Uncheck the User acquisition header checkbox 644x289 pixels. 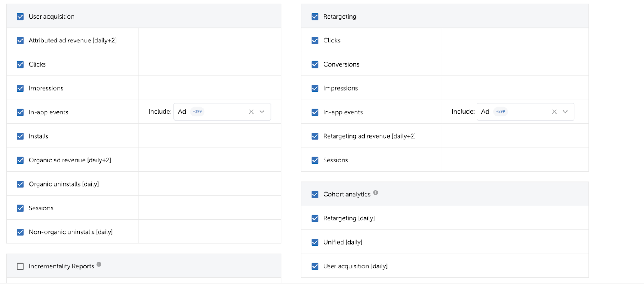[20, 17]
